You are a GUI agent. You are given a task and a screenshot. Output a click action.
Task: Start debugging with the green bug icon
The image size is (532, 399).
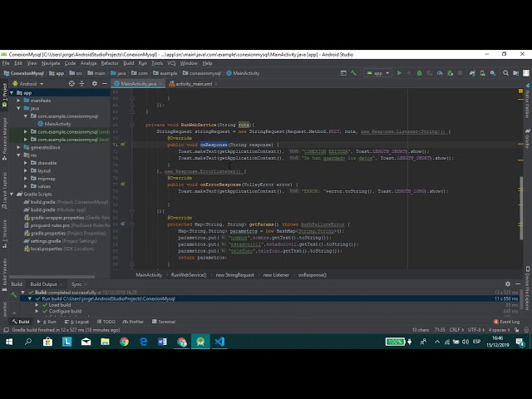(x=419, y=73)
